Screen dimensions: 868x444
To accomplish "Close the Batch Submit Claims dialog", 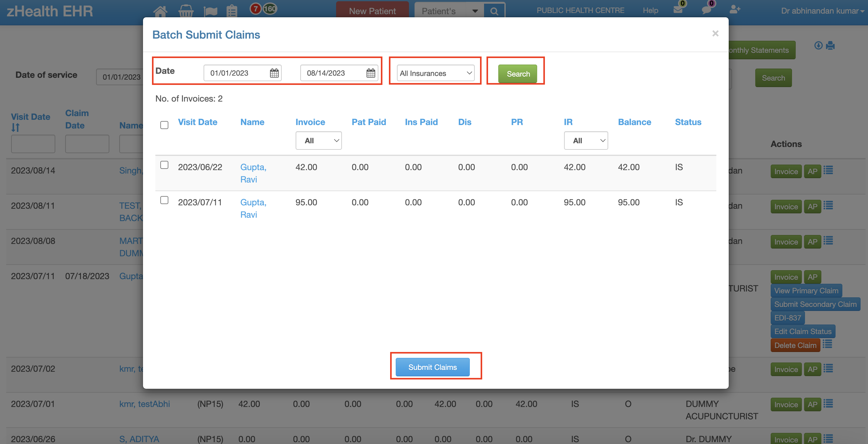I will pos(715,33).
